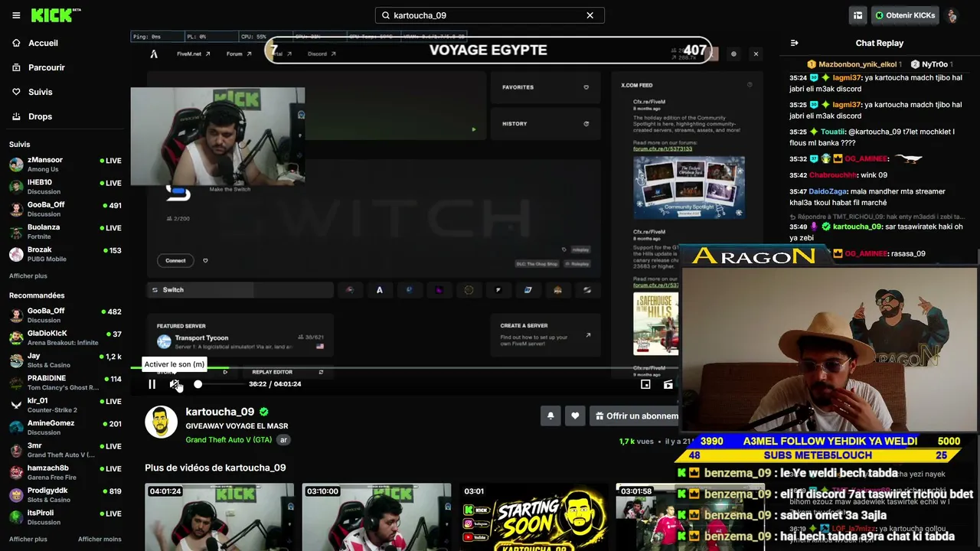Click 3mr's channel avatar
The width and height of the screenshot is (980, 551).
point(16,450)
